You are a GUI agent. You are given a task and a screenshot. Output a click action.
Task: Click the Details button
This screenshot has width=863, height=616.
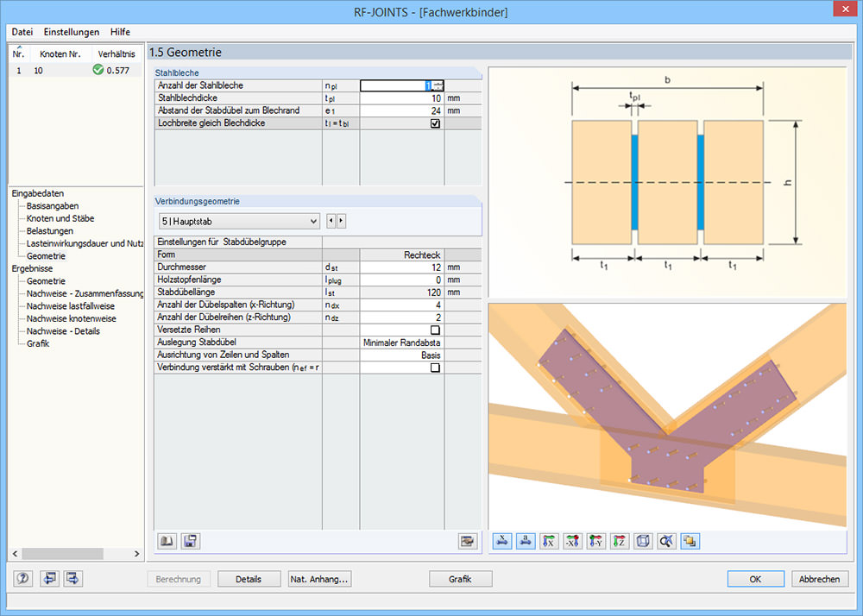[x=249, y=579]
